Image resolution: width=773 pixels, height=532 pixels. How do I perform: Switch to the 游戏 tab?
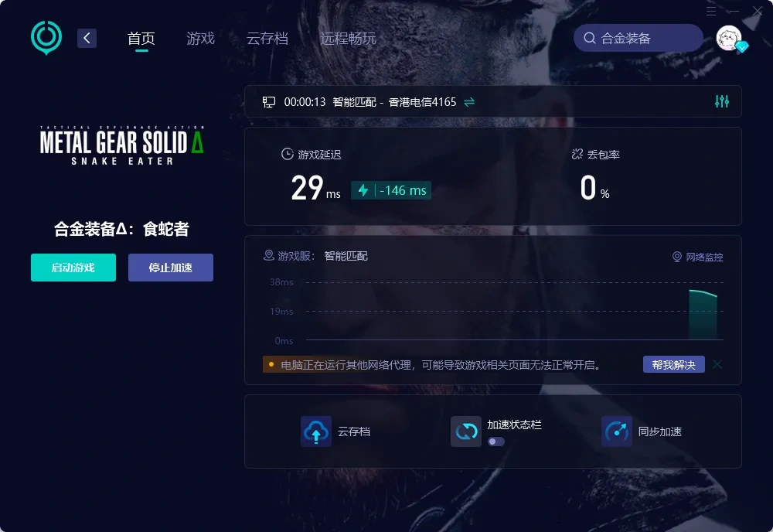[201, 39]
